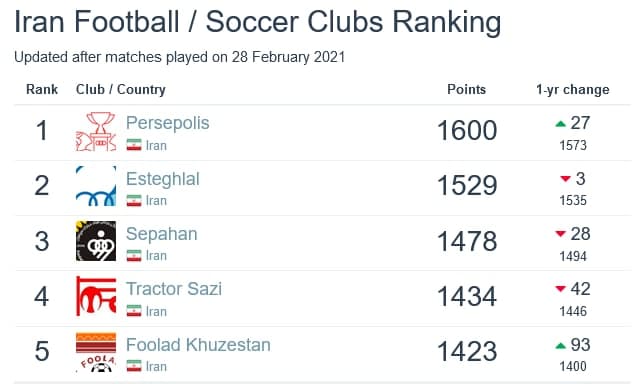Open the Foolad Khuzestan club link

click(x=198, y=345)
